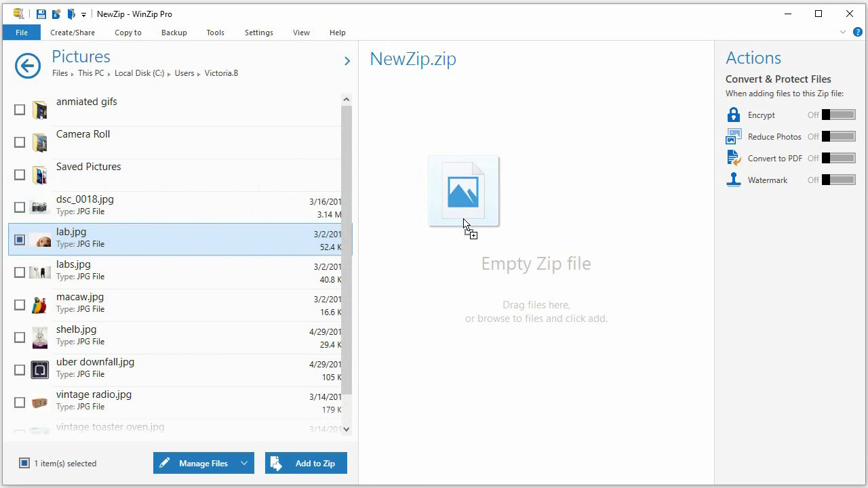Viewport: 868px width, 488px height.
Task: Go back using the circular back arrow
Action: (28, 66)
